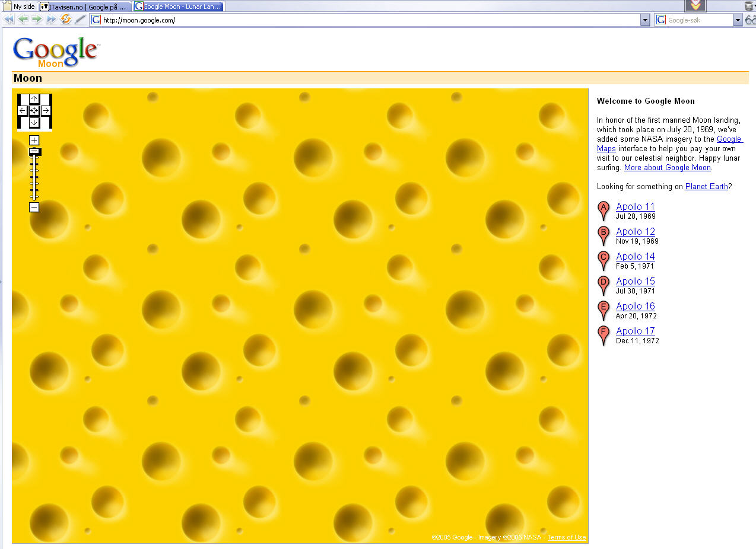Follow the Planet Earth link
The height and width of the screenshot is (549, 756).
706,186
